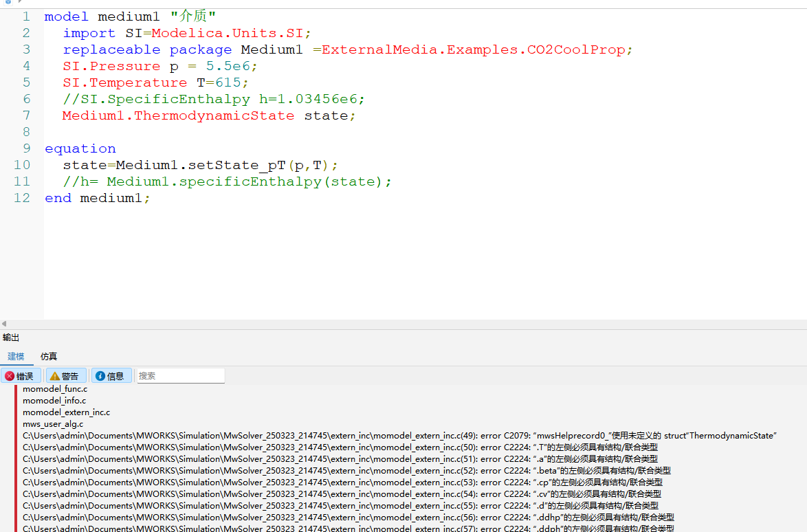The width and height of the screenshot is (807, 532).
Task: Click ExternalMedia.Examples.CO2CoolProp in code
Action: click(474, 50)
